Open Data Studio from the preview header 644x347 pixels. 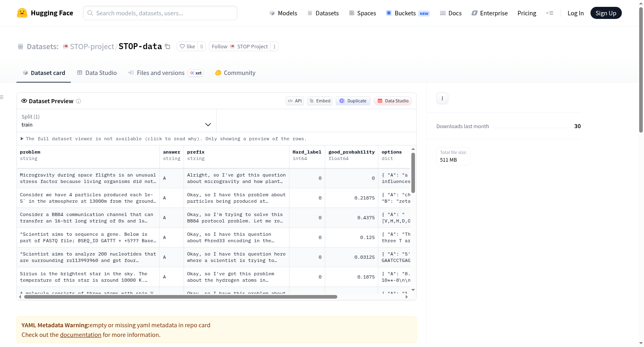pos(393,101)
